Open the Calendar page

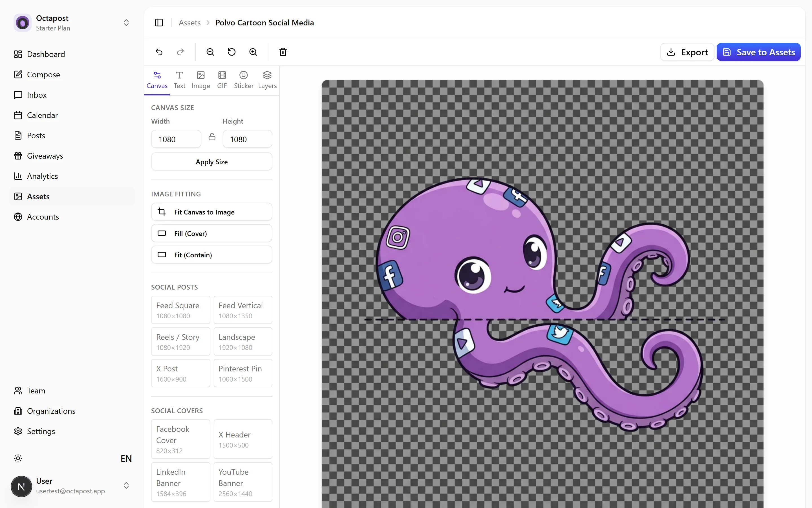pyautogui.click(x=72, y=115)
